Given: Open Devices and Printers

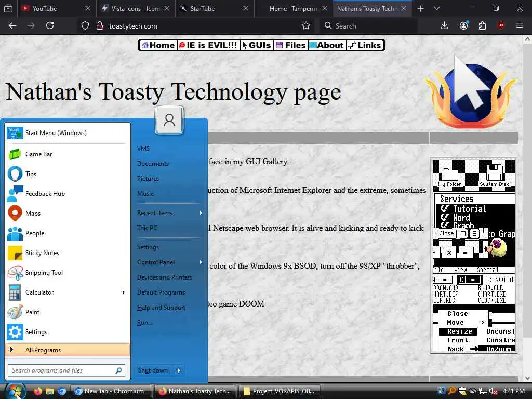Looking at the screenshot, I should click(x=165, y=277).
